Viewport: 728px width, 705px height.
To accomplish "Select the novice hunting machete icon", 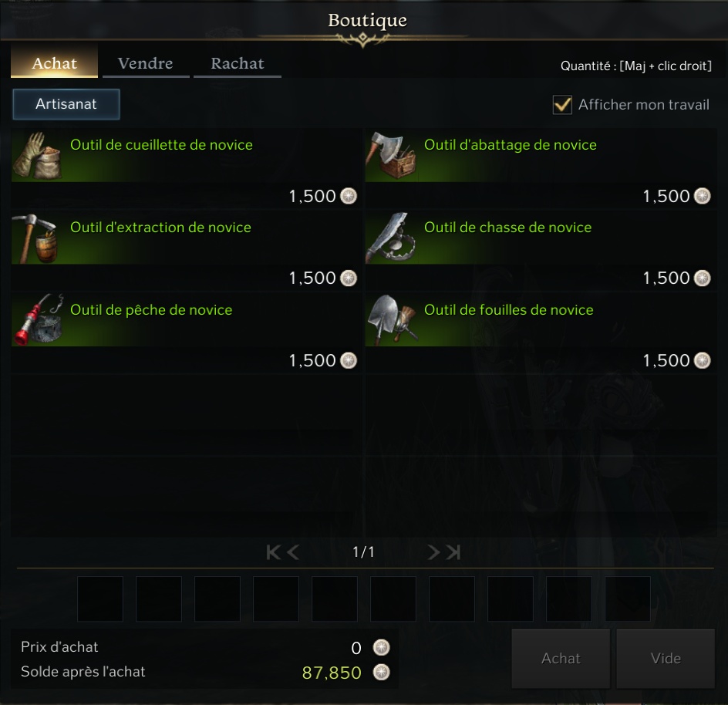I will click(391, 238).
